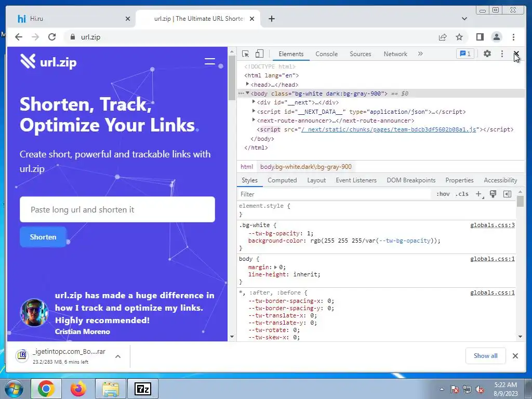
Task: Expand the div id __next node
Action: [254, 102]
